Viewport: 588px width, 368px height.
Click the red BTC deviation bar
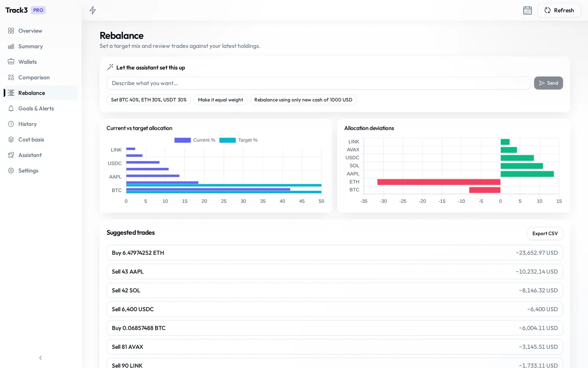[485, 190]
